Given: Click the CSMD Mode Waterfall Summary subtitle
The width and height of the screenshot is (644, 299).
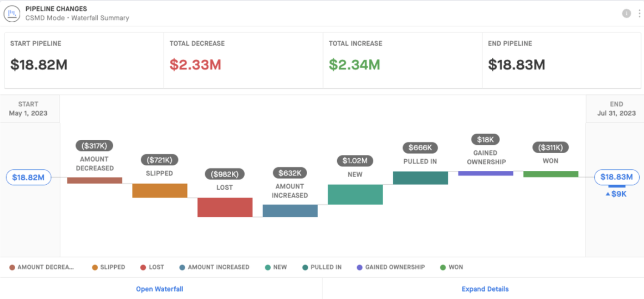Looking at the screenshot, I should (x=77, y=18).
